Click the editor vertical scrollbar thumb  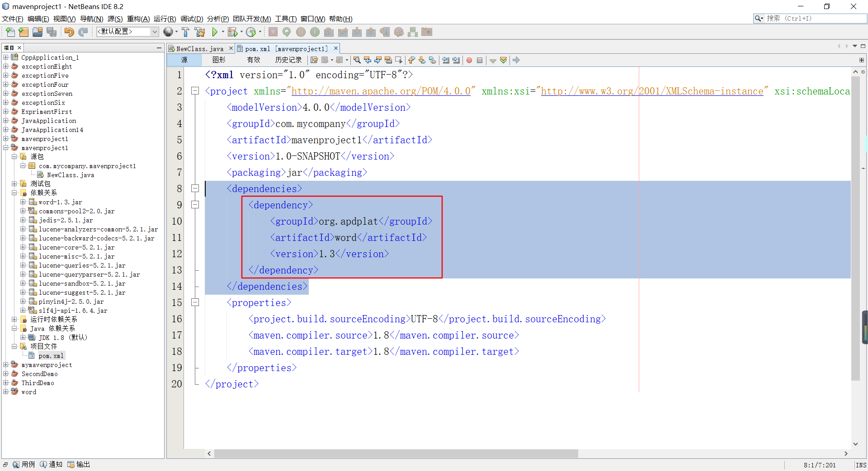pos(855,228)
